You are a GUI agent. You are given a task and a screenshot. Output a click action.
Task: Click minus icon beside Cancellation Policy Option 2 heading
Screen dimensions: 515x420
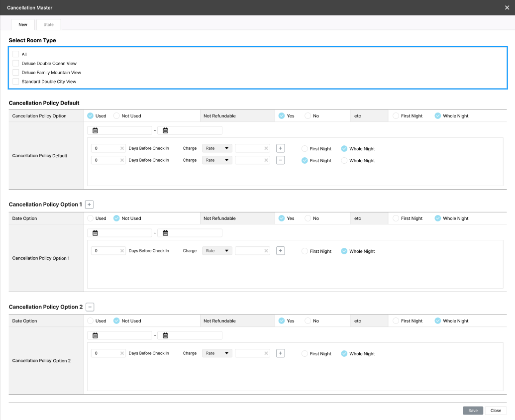pyautogui.click(x=90, y=307)
